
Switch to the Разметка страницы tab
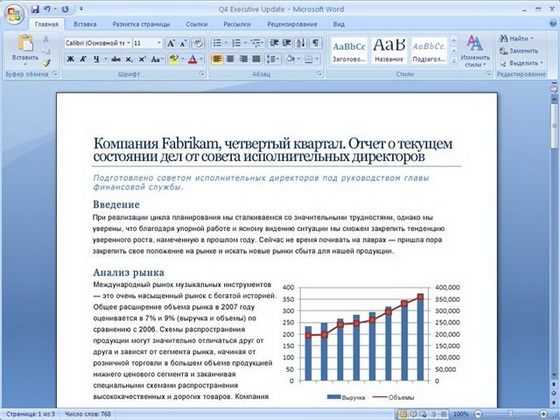click(141, 24)
